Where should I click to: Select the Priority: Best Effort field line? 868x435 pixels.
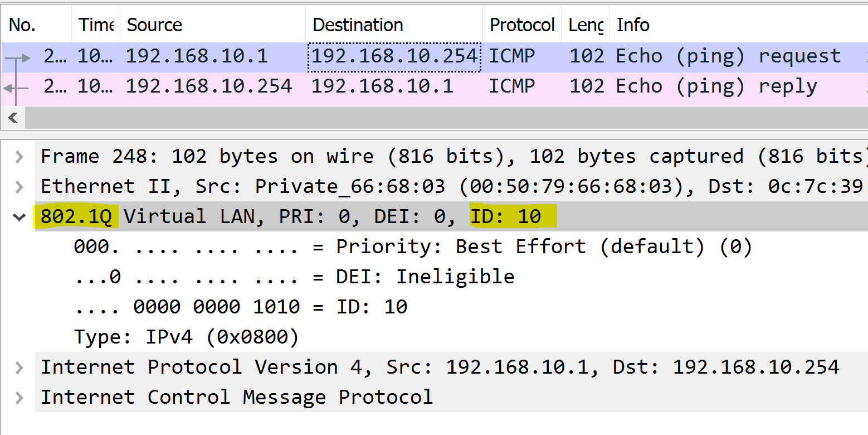[413, 247]
